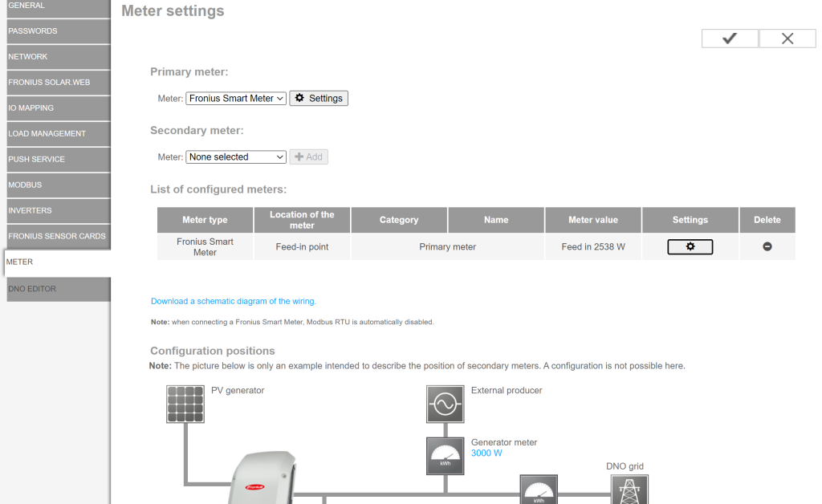This screenshot has height=504, width=822.
Task: Click the meter gauge icon beside DNO grid
Action: (539, 490)
